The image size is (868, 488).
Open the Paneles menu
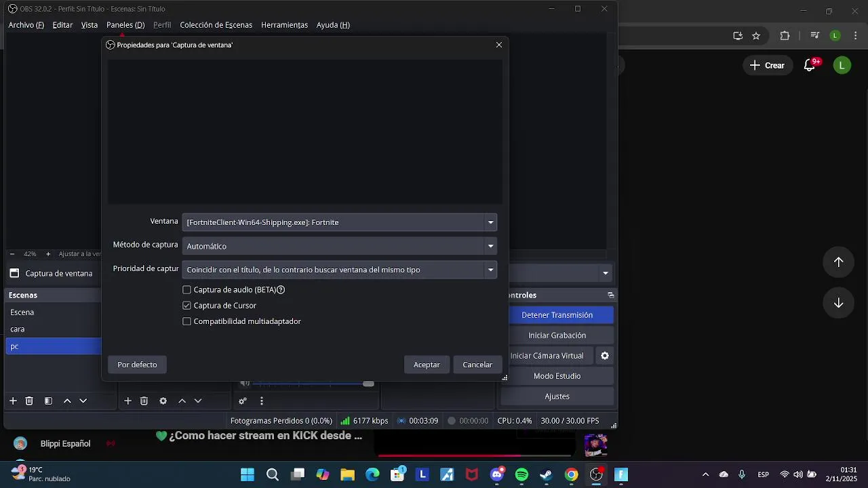coord(125,25)
